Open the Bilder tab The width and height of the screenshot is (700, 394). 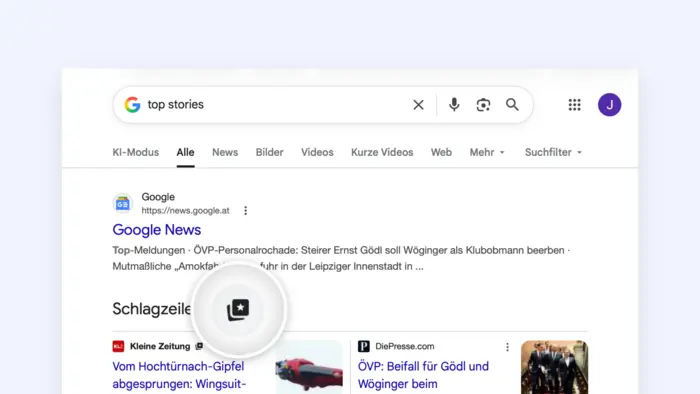tap(270, 152)
